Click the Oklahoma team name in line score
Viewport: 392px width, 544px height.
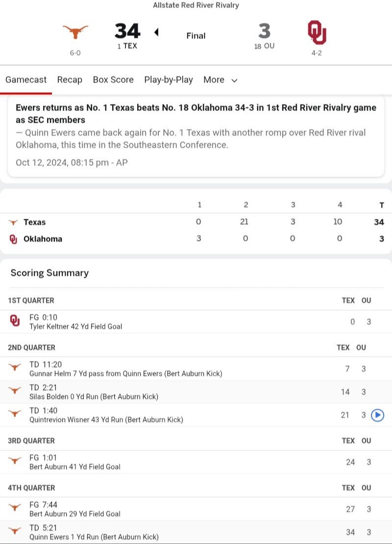[43, 239]
